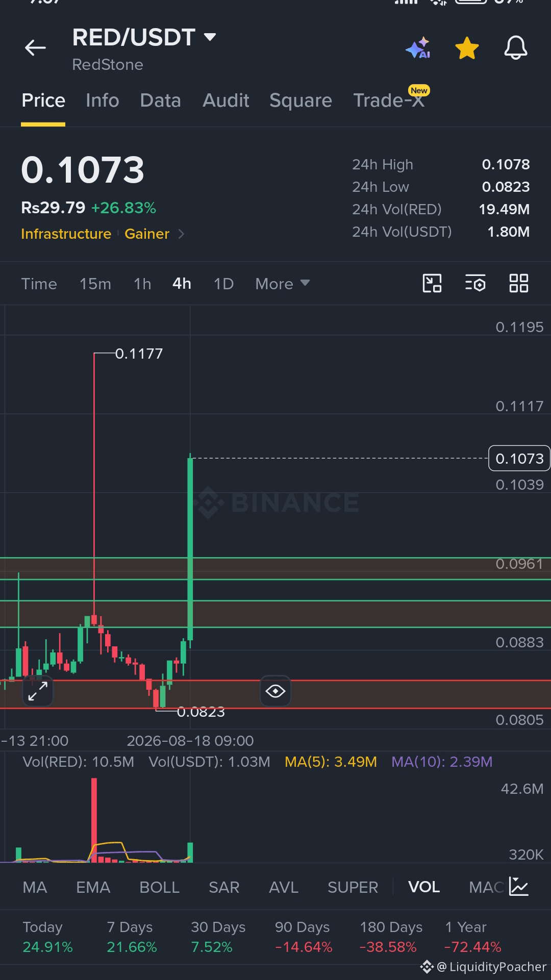Toggle the VOL indicator
Screen dimensions: 551x980
[424, 887]
